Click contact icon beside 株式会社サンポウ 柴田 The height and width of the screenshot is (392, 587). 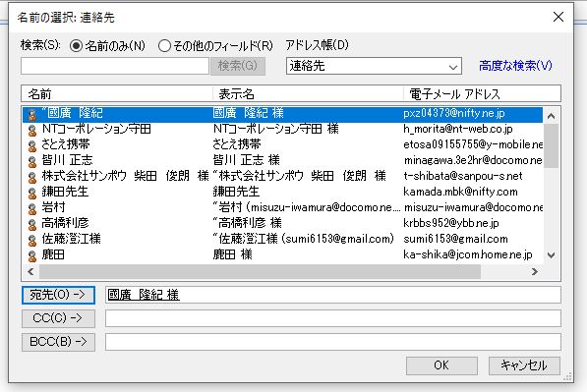click(x=32, y=177)
